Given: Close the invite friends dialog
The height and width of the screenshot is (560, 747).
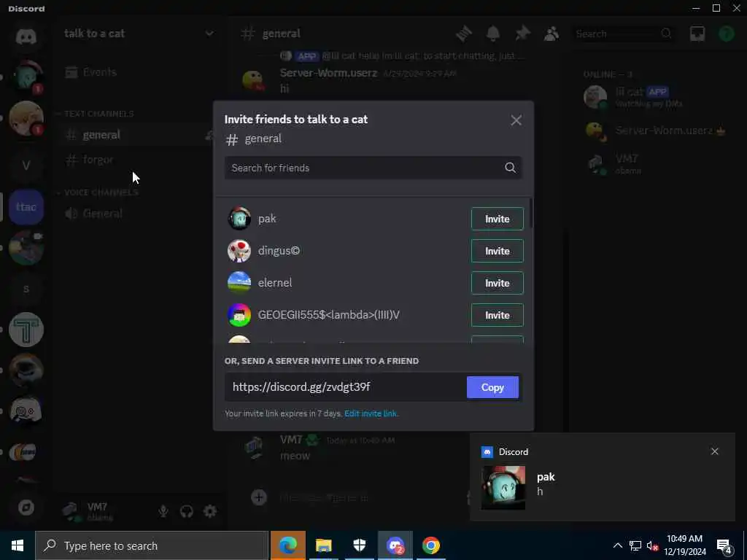Looking at the screenshot, I should point(516,120).
